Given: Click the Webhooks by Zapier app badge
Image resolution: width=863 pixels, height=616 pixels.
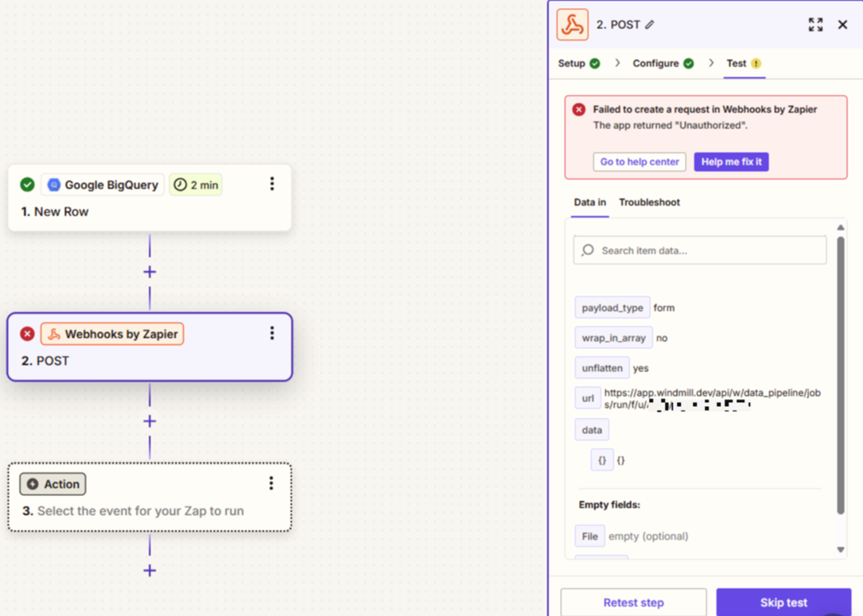Looking at the screenshot, I should (112, 334).
